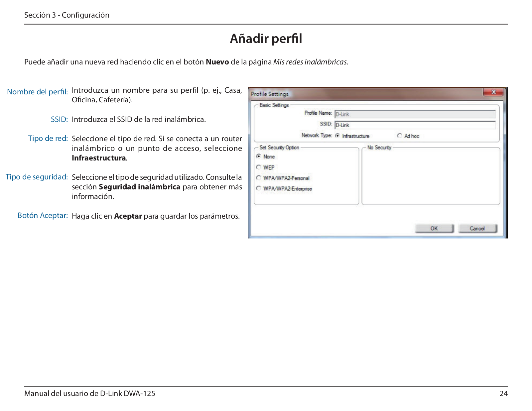
Task: Click the 'Sección 3 - Configuración' header
Action: (x=67, y=15)
